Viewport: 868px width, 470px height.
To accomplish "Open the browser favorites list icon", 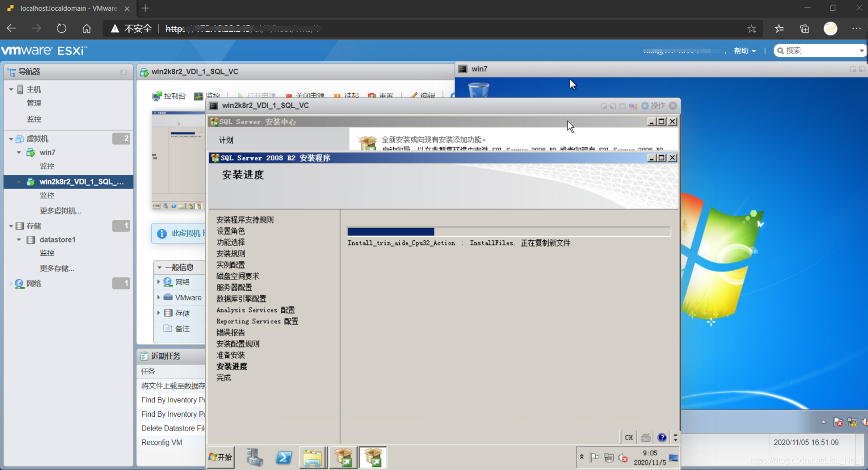I will 779,29.
